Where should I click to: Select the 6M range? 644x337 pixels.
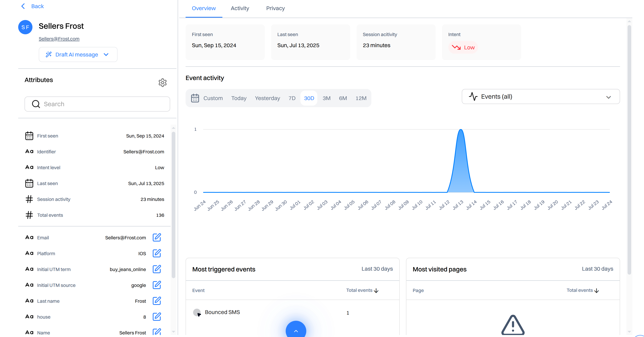coord(343,98)
